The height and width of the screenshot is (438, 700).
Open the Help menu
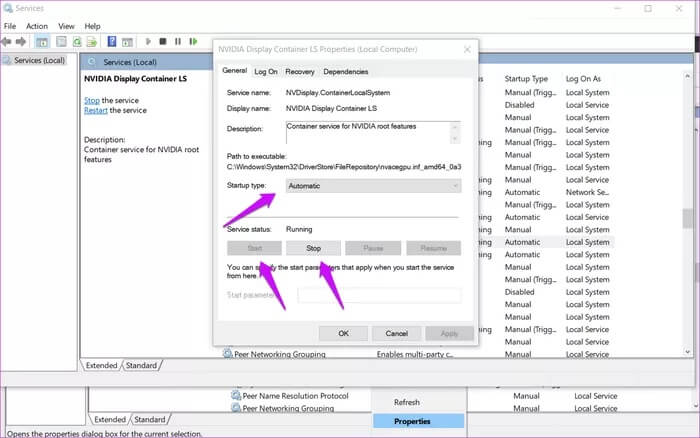(92, 26)
